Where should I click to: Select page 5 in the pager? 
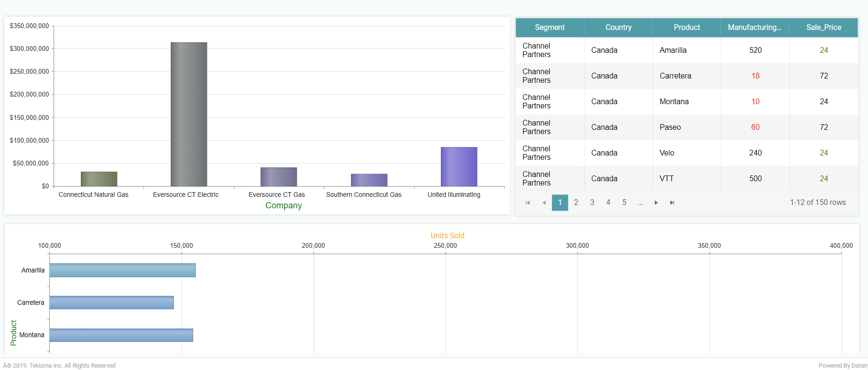pyautogui.click(x=624, y=203)
